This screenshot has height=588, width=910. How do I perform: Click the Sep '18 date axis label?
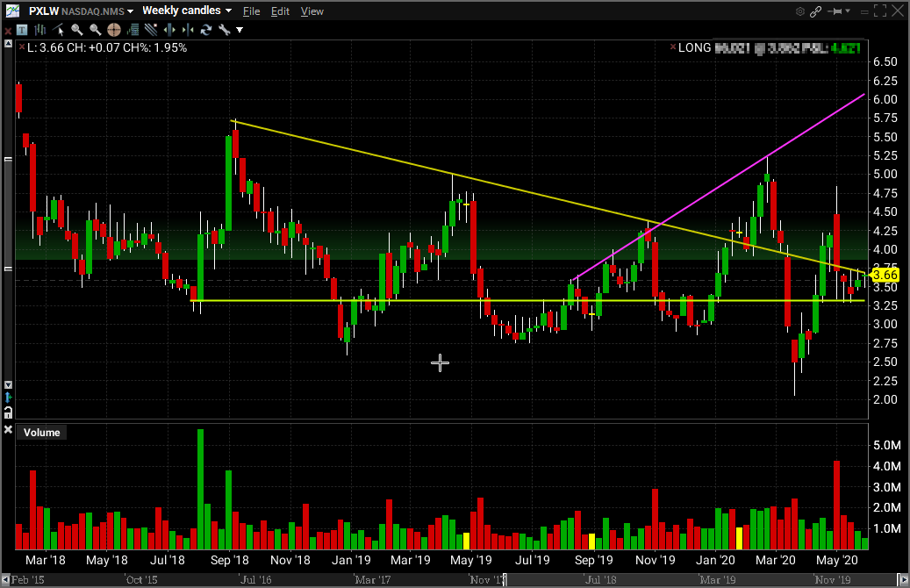click(x=229, y=560)
